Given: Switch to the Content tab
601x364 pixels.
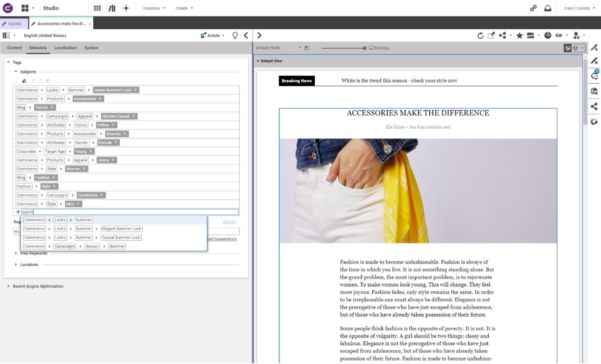Looking at the screenshot, I should tap(14, 48).
